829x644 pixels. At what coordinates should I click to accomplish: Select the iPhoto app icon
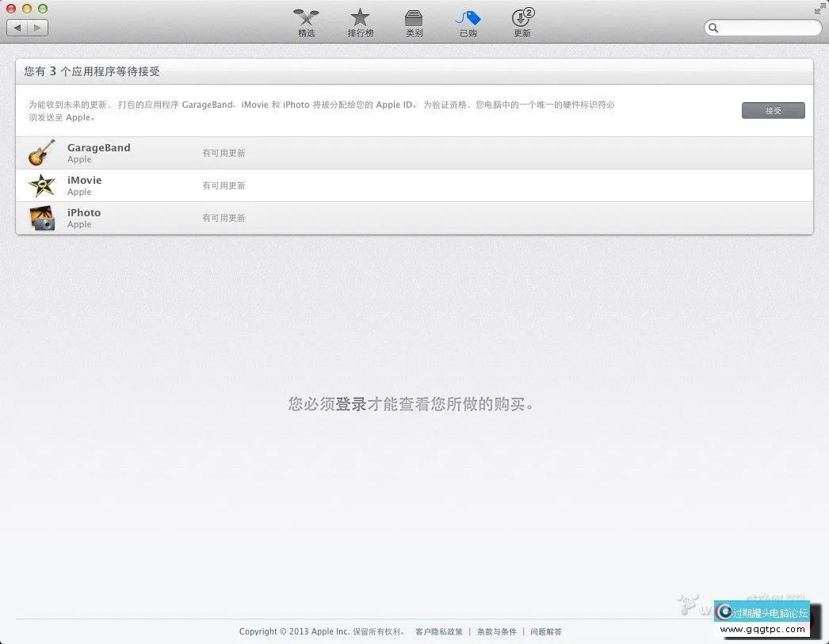(x=41, y=217)
